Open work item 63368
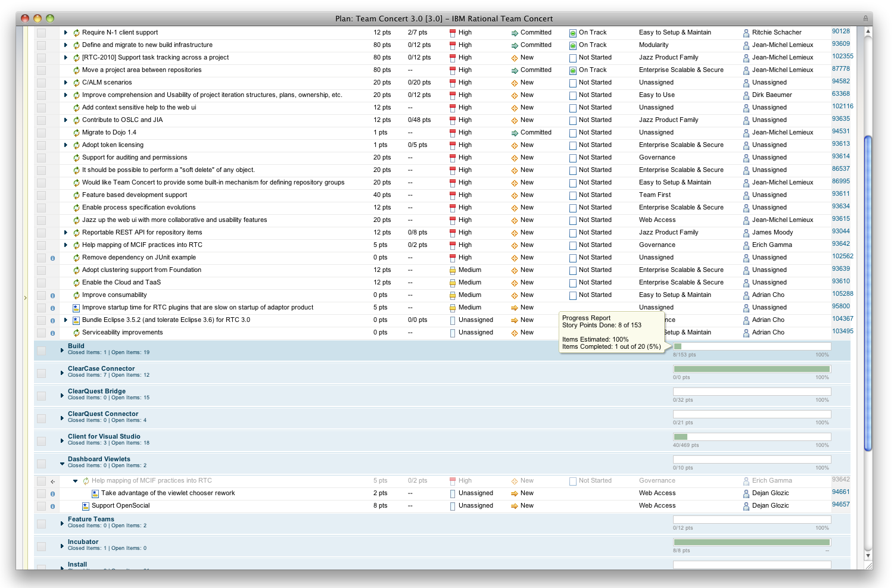Image resolution: width=894 pixels, height=588 pixels. [x=841, y=93]
